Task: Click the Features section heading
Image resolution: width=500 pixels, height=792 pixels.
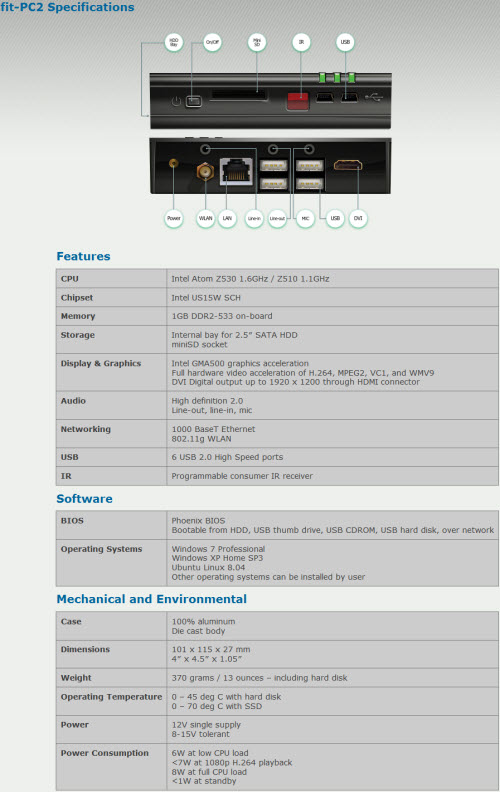Action: (x=83, y=256)
